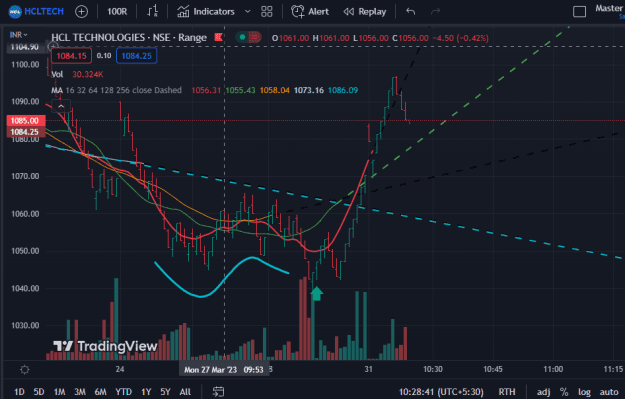The height and width of the screenshot is (399, 625).
Task: Open the Indicators dialog
Action: coord(206,12)
